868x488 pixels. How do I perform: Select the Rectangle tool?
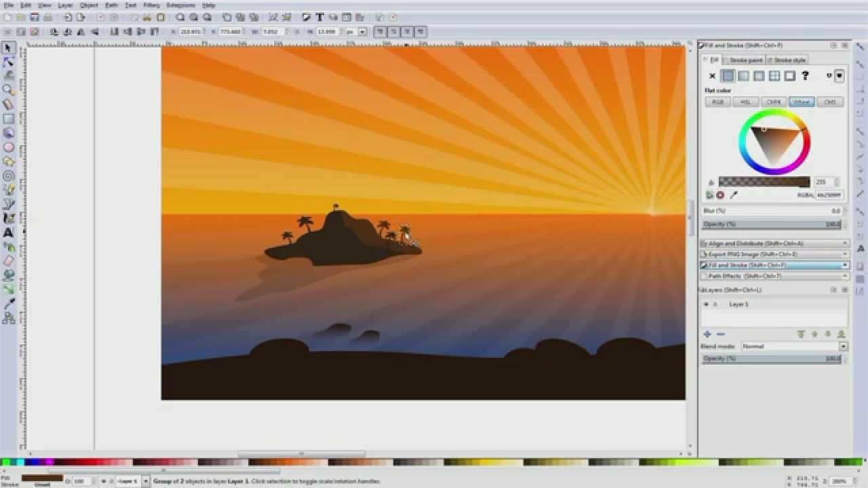[x=9, y=119]
